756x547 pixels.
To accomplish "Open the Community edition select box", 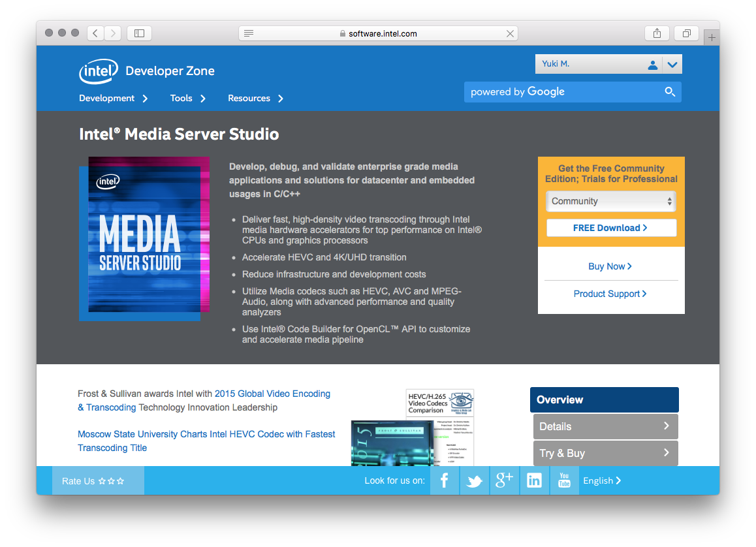I will (x=611, y=201).
